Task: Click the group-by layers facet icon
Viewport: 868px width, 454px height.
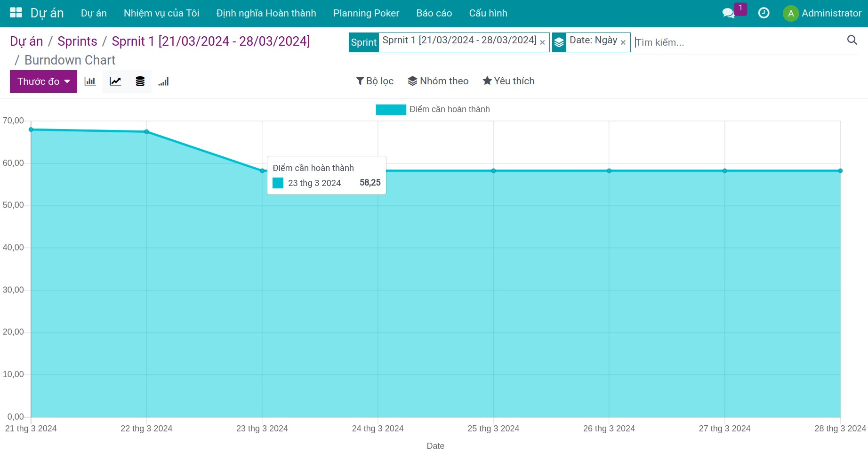Action: (x=559, y=42)
